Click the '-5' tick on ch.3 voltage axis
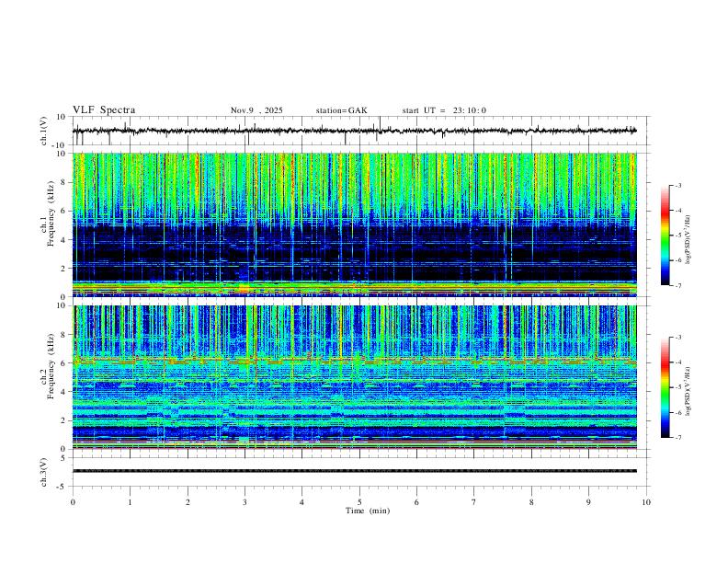 coord(63,487)
